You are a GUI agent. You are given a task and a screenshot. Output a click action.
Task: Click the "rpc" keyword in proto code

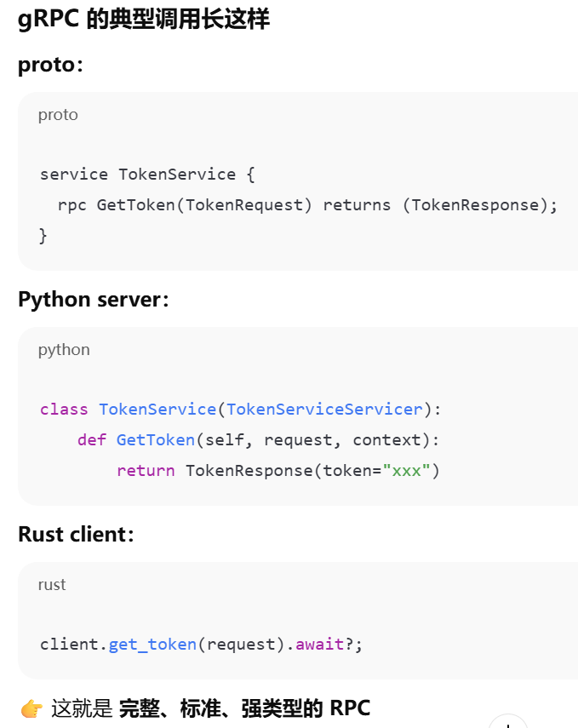tap(72, 205)
